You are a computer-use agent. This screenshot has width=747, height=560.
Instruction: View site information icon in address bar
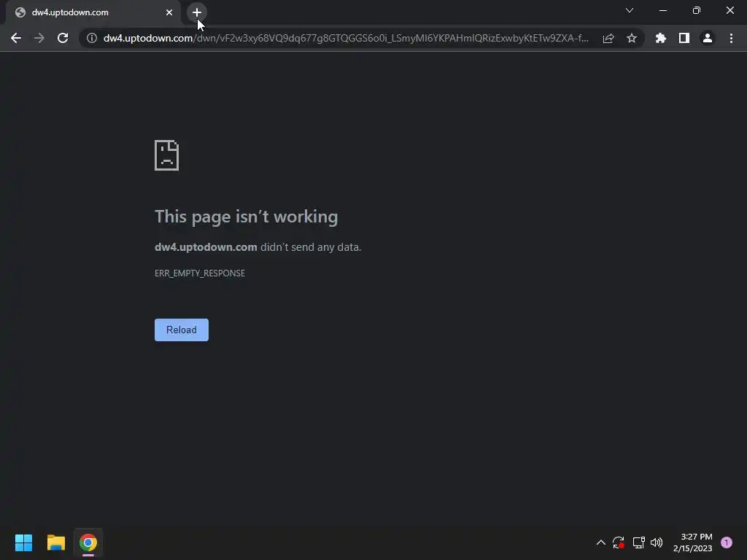[x=92, y=38]
